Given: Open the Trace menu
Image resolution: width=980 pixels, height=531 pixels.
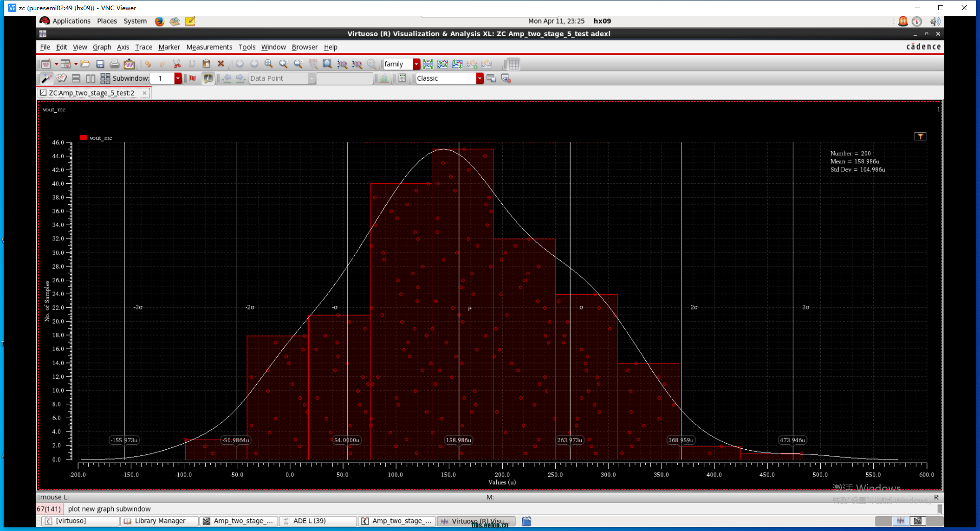Looking at the screenshot, I should (143, 47).
